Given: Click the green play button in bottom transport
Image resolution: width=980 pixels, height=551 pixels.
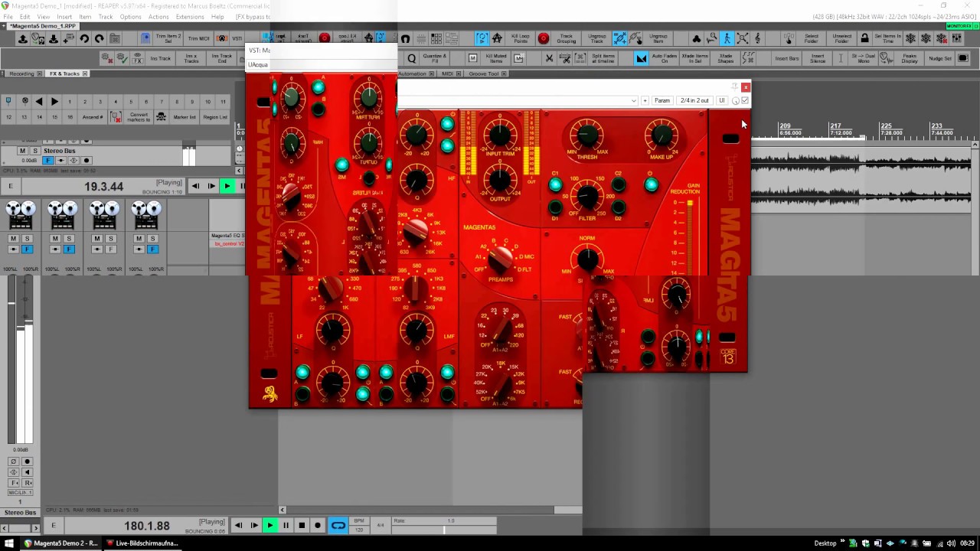Looking at the screenshot, I should (269, 525).
